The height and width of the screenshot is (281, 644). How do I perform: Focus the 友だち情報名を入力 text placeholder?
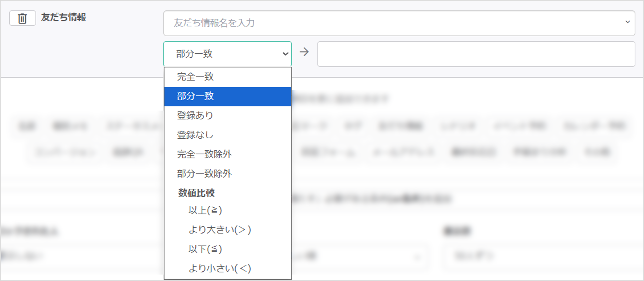214,23
